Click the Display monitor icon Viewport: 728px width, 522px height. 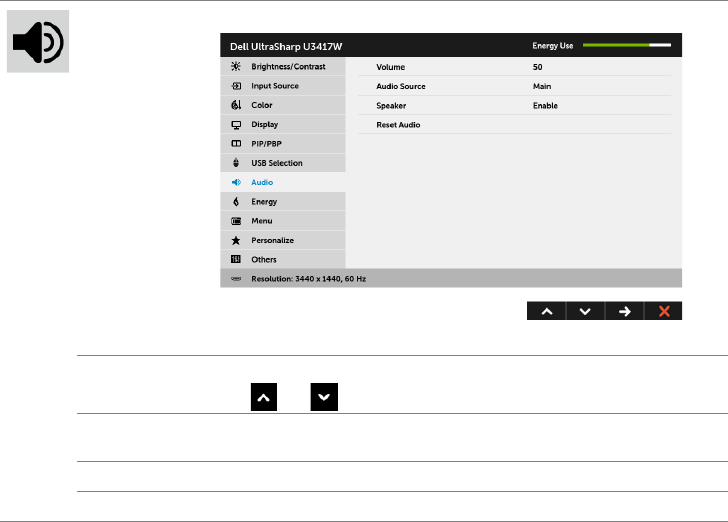[x=236, y=124]
